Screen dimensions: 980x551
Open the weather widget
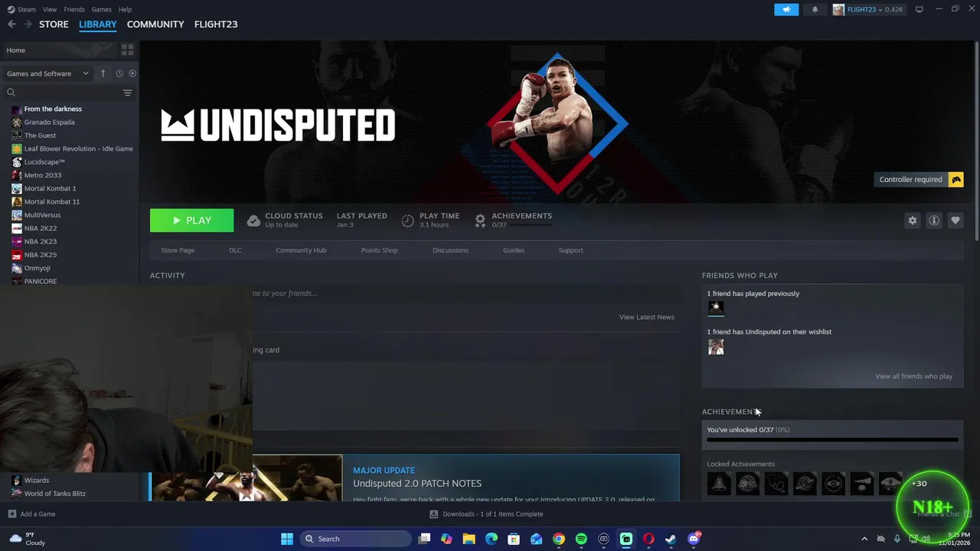[x=28, y=539]
